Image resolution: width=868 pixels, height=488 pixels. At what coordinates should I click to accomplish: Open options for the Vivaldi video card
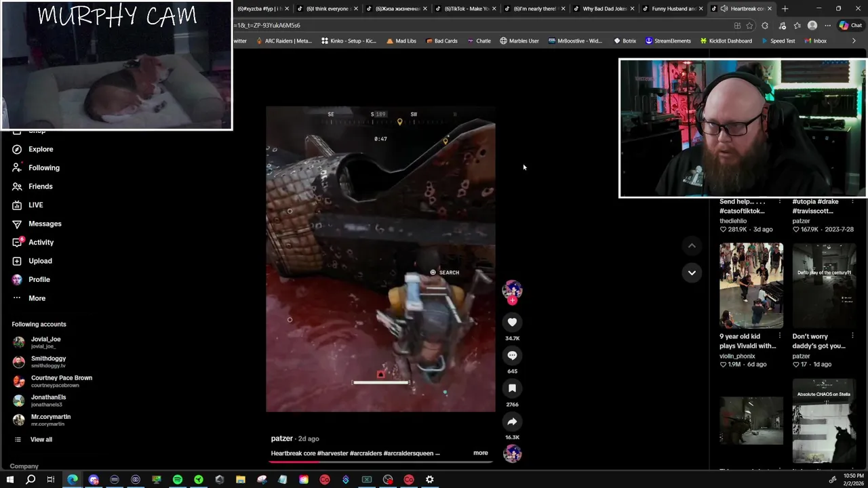[x=780, y=336]
